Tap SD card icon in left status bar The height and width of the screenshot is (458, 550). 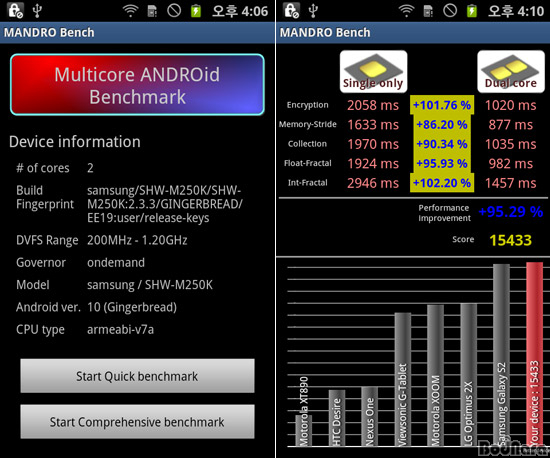coord(152,11)
